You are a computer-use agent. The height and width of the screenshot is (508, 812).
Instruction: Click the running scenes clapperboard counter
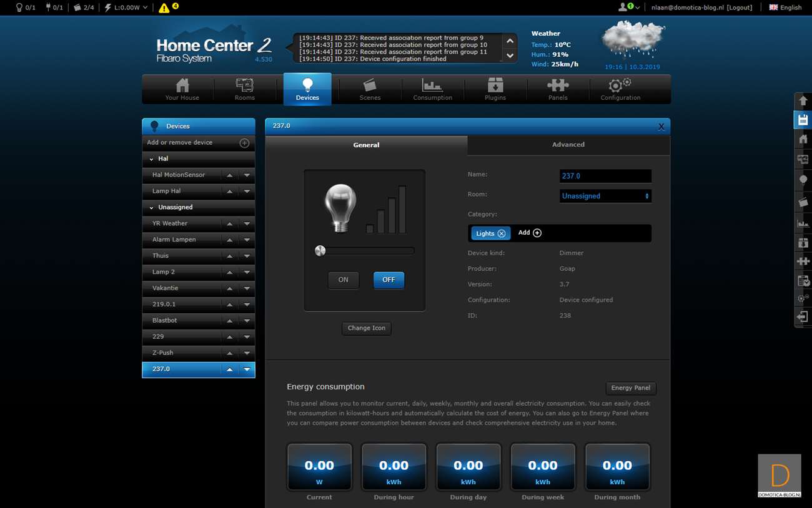pos(77,7)
